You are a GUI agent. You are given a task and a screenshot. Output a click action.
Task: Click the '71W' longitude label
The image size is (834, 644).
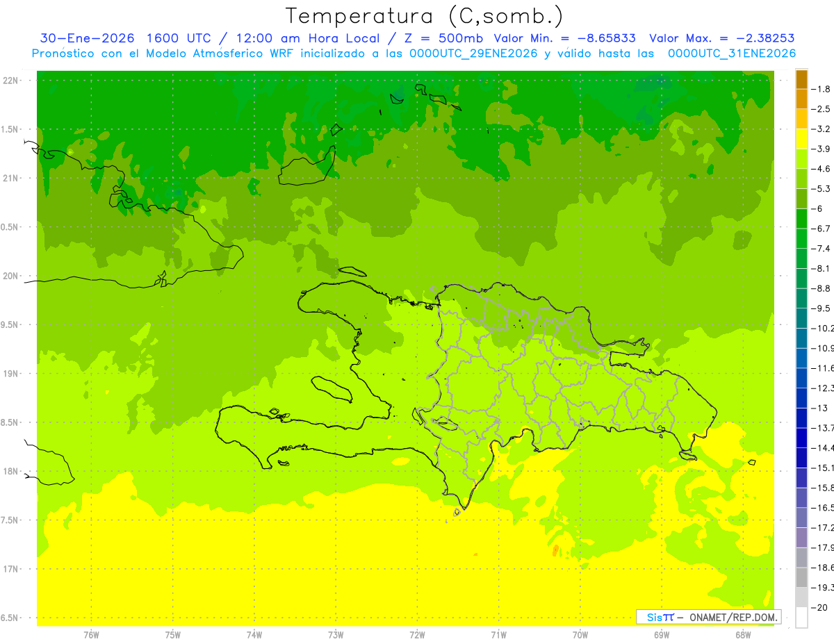tap(498, 635)
